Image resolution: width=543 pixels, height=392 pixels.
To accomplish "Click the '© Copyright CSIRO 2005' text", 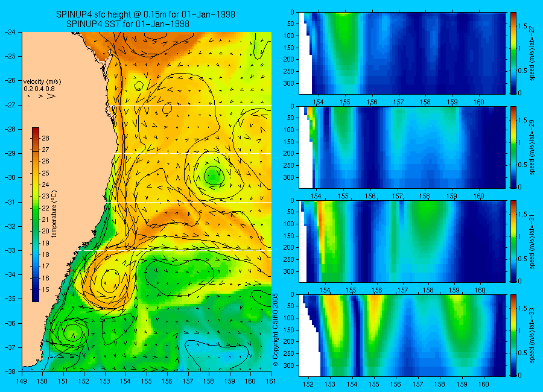I will click(276, 330).
